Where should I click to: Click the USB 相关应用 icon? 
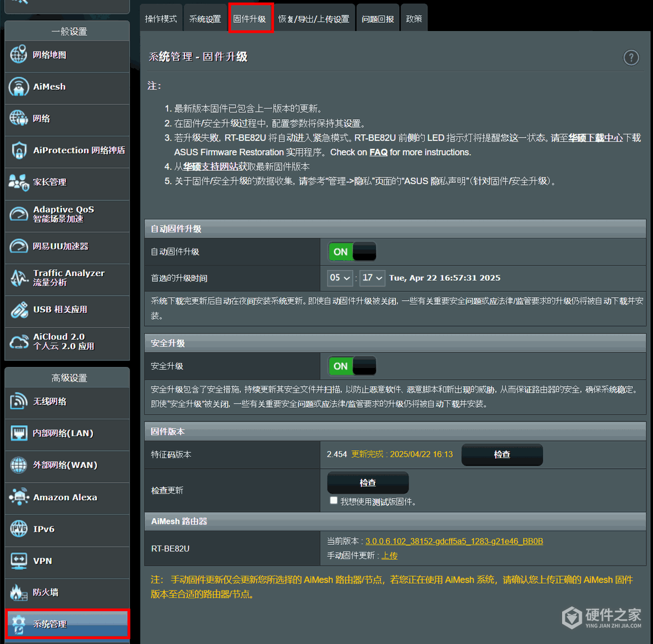[x=19, y=309]
